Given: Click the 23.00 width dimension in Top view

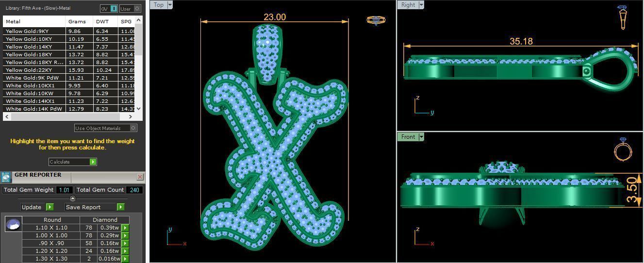Looking at the screenshot, I should coord(275,17).
